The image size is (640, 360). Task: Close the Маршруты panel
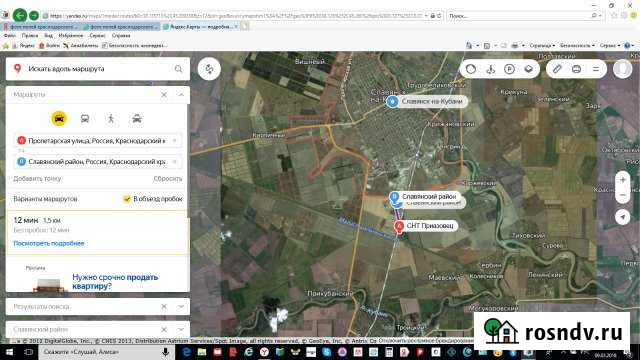tap(164, 95)
